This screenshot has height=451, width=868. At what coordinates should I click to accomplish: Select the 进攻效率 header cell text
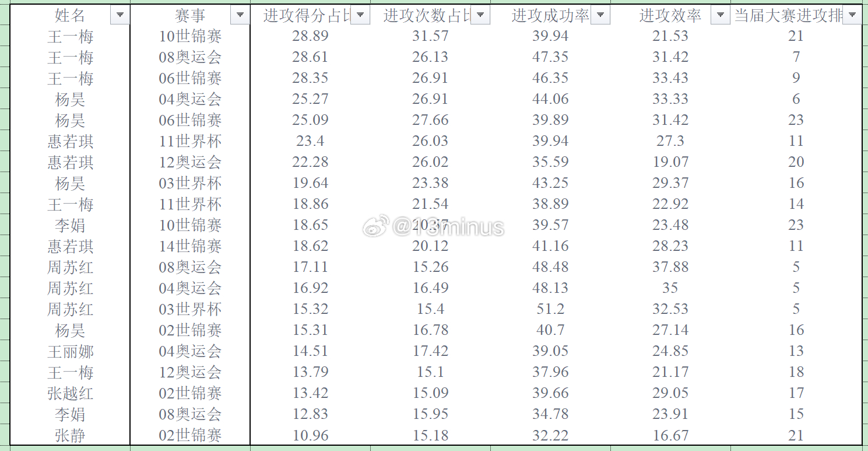point(670,16)
